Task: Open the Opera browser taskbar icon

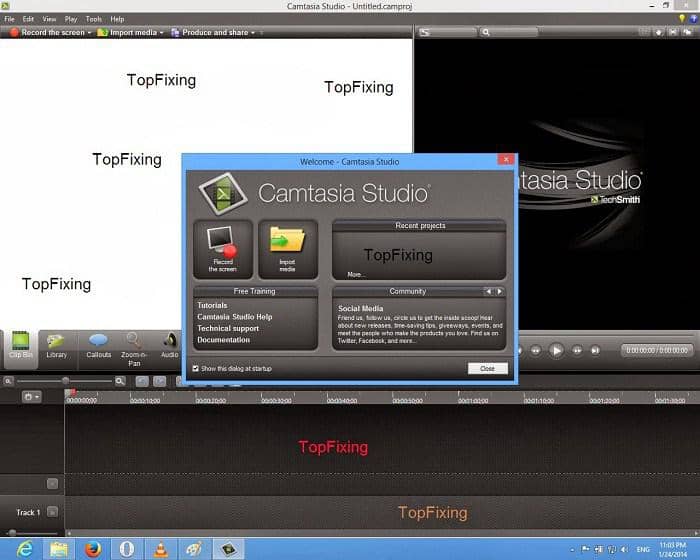Action: [x=127, y=549]
